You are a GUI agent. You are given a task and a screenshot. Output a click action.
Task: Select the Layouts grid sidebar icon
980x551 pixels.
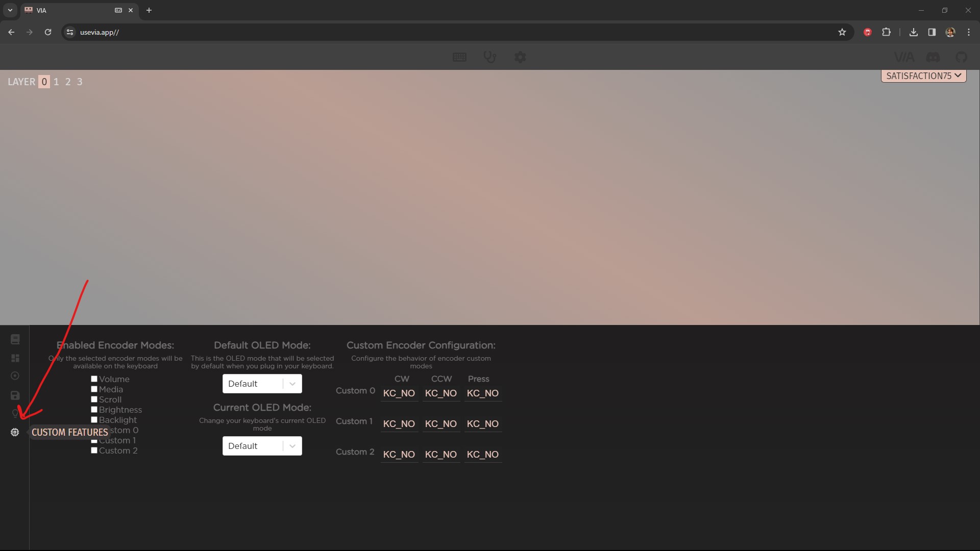(15, 358)
